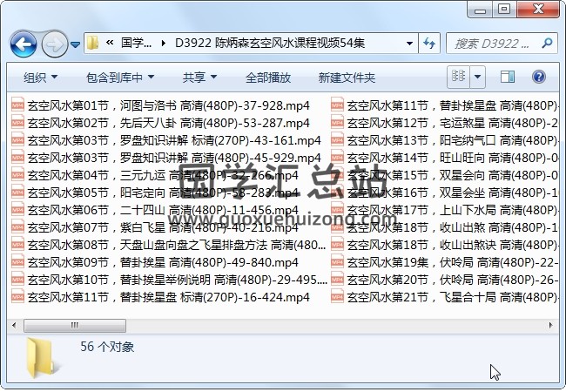Select file 玄空风水第14节，旺山旺向
The height and width of the screenshot is (392, 566).
[x=444, y=158]
